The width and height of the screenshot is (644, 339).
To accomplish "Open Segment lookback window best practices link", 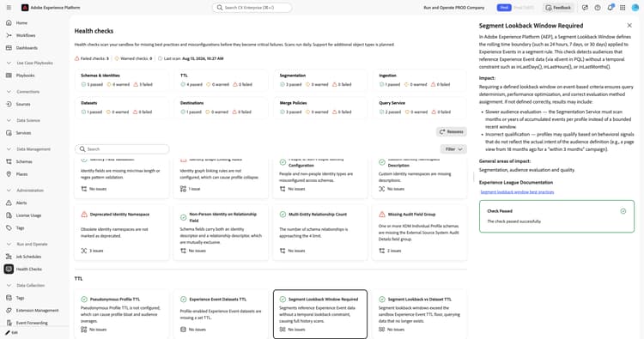I will 517,192.
